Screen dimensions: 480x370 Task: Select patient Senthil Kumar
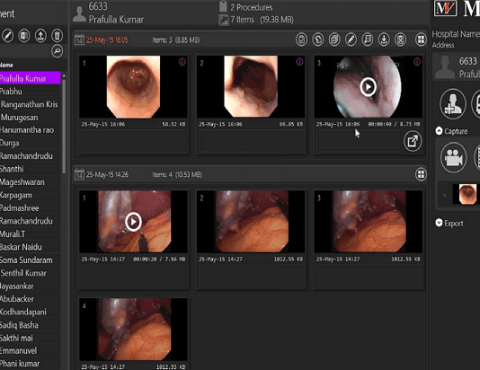tap(30, 273)
